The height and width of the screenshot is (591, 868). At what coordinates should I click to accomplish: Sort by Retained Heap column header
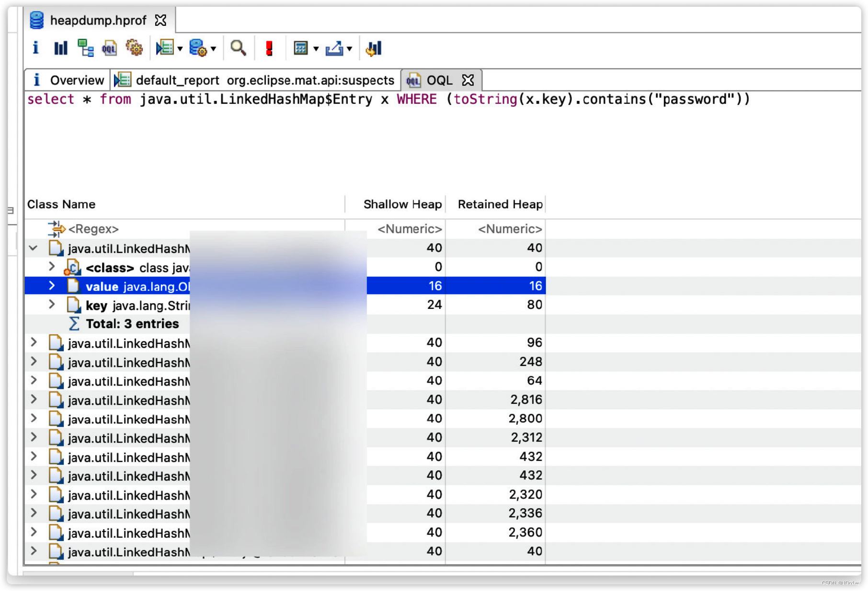click(x=496, y=205)
